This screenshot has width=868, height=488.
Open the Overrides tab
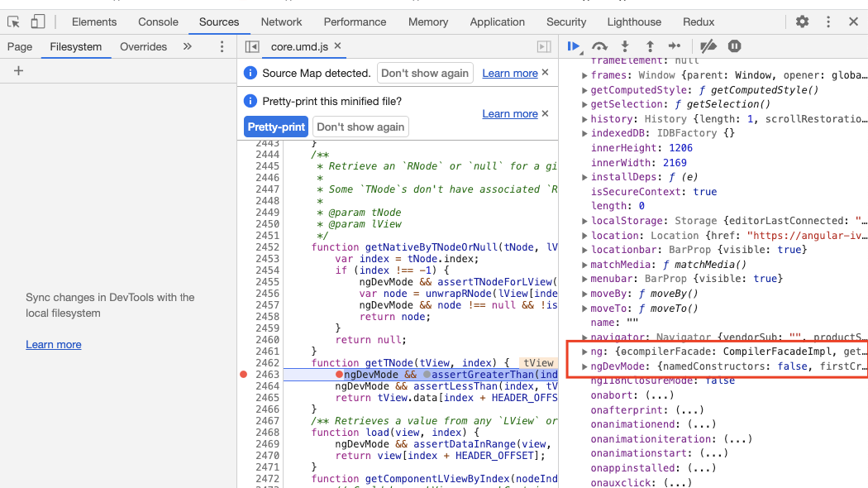coord(143,47)
